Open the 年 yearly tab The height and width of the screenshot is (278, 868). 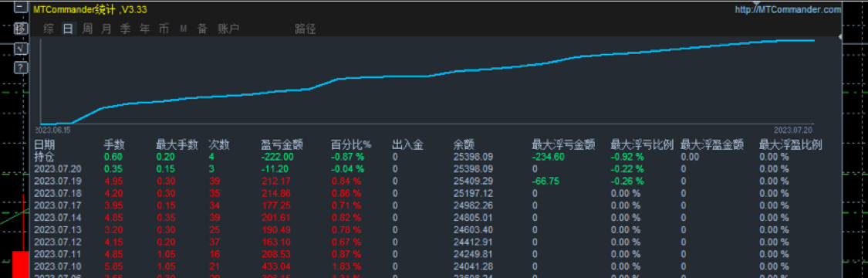tap(144, 29)
